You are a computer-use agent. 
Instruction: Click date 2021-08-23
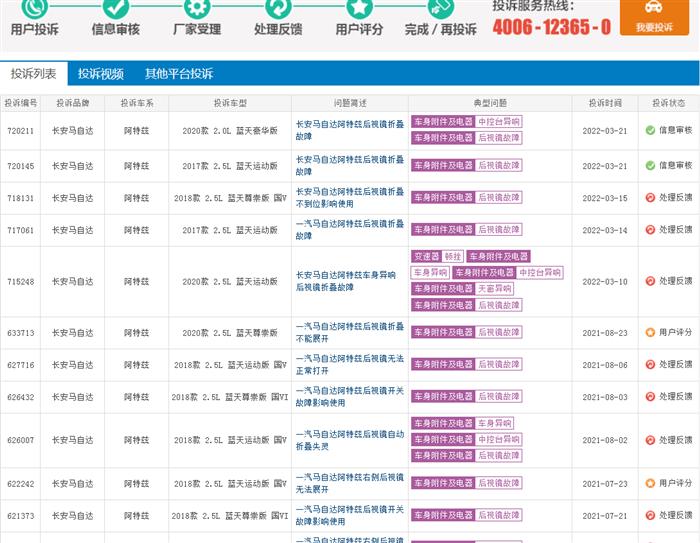tap(605, 333)
